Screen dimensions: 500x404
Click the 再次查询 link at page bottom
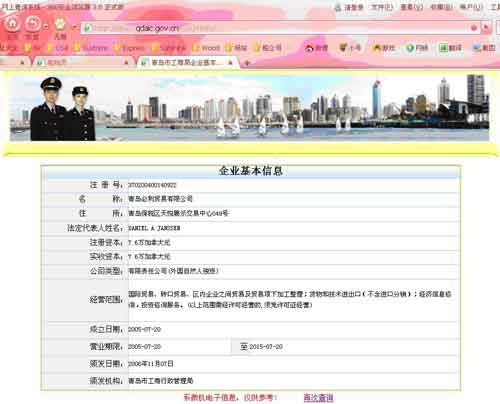(x=318, y=398)
